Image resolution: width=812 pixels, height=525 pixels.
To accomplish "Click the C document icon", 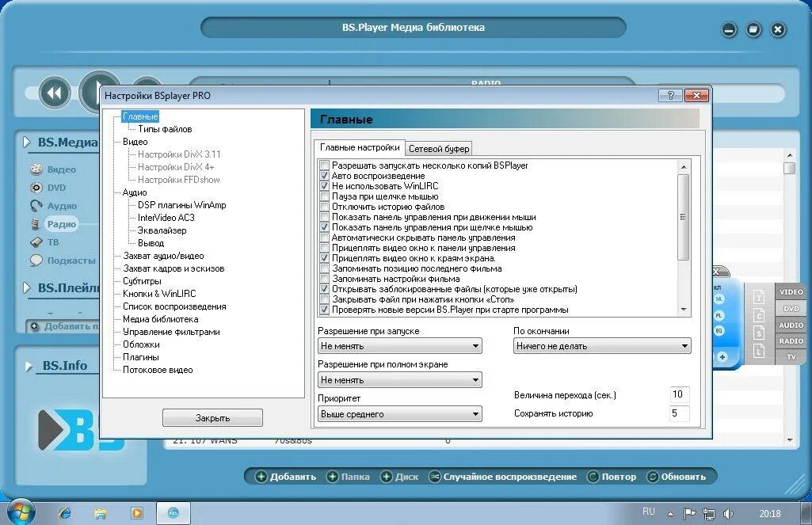I will 759,315.
